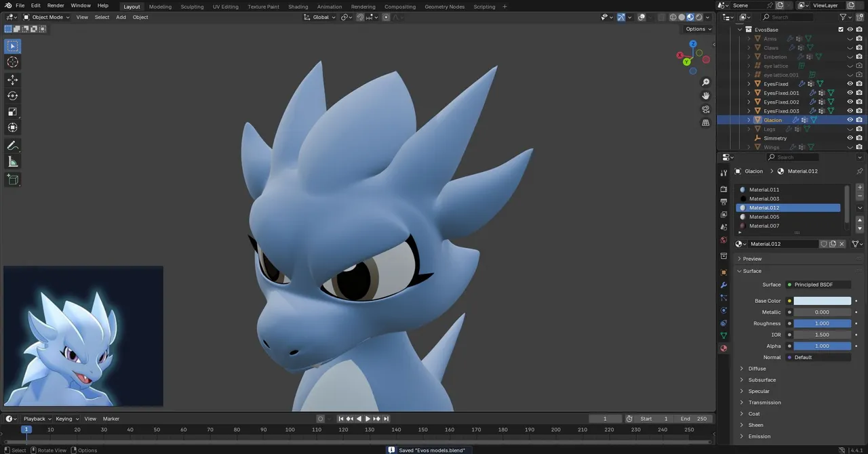Select the Annotate tool
868x454 pixels.
point(13,146)
